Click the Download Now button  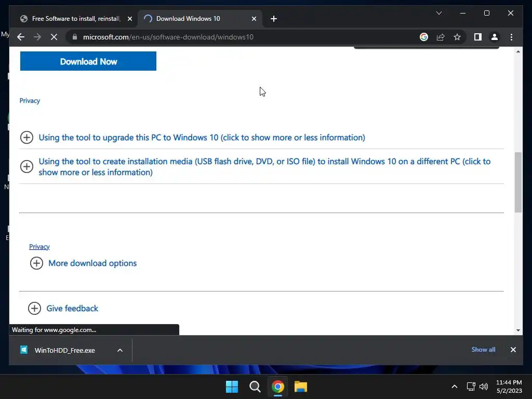click(x=88, y=61)
